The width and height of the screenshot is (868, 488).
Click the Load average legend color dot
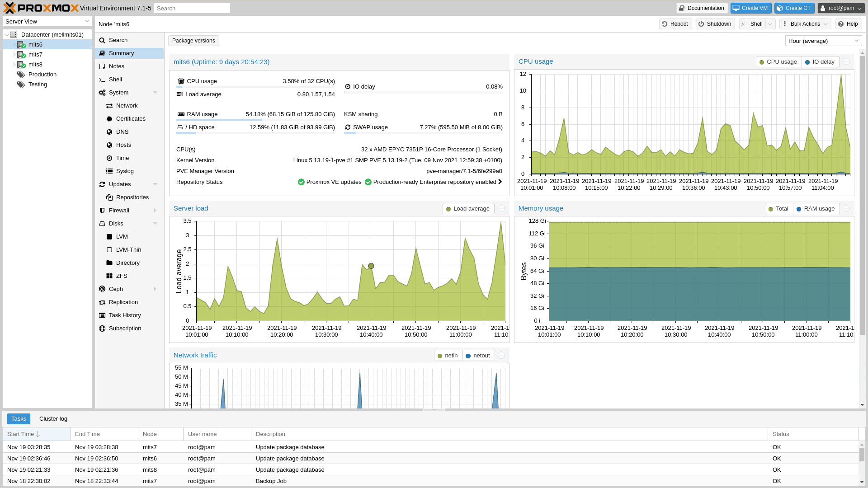tap(448, 209)
